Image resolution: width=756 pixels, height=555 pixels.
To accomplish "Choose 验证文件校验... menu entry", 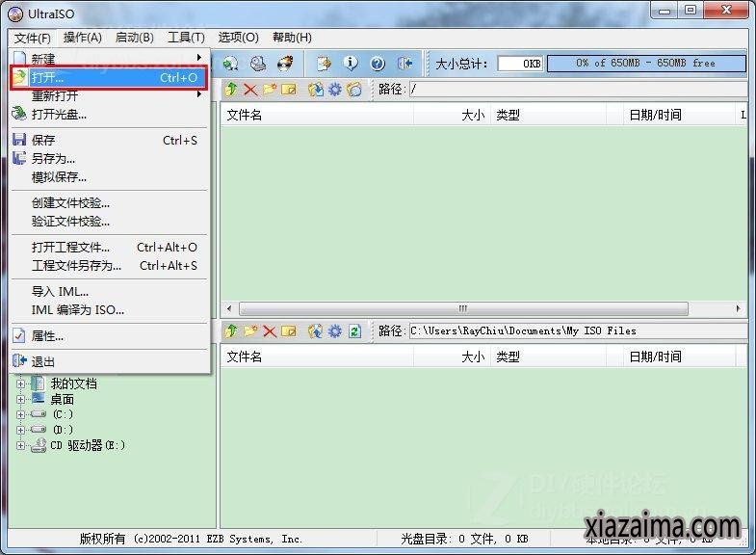I will tap(110, 222).
